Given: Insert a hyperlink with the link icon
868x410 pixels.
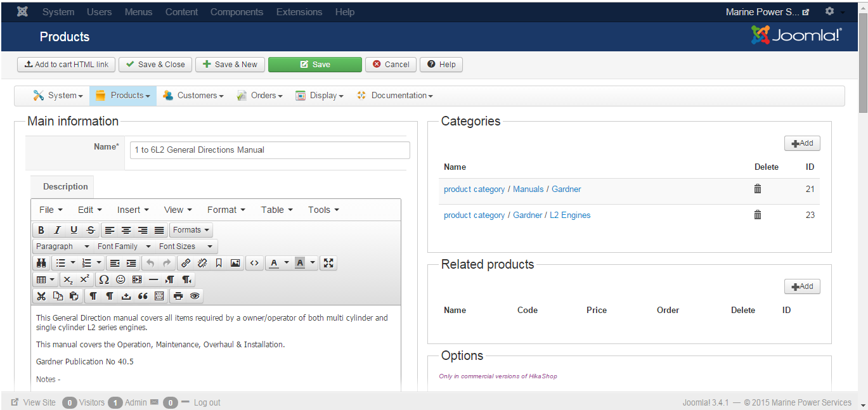Looking at the screenshot, I should tap(186, 263).
